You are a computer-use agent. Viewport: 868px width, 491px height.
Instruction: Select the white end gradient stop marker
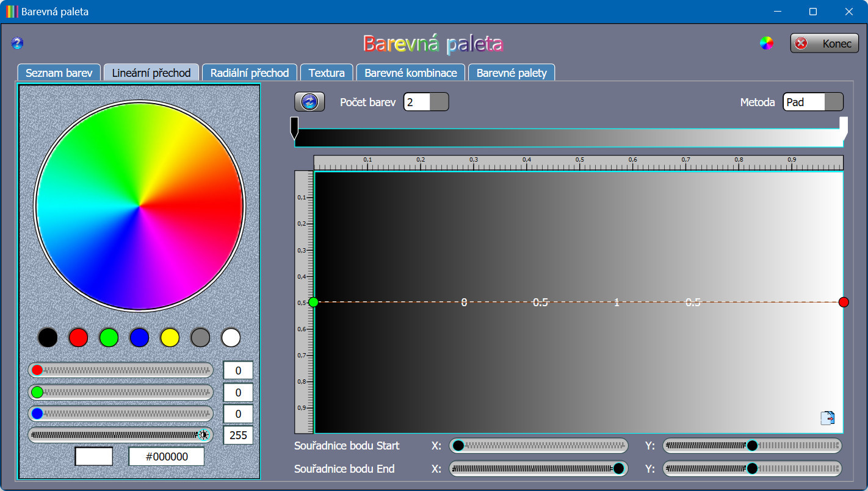tap(844, 127)
